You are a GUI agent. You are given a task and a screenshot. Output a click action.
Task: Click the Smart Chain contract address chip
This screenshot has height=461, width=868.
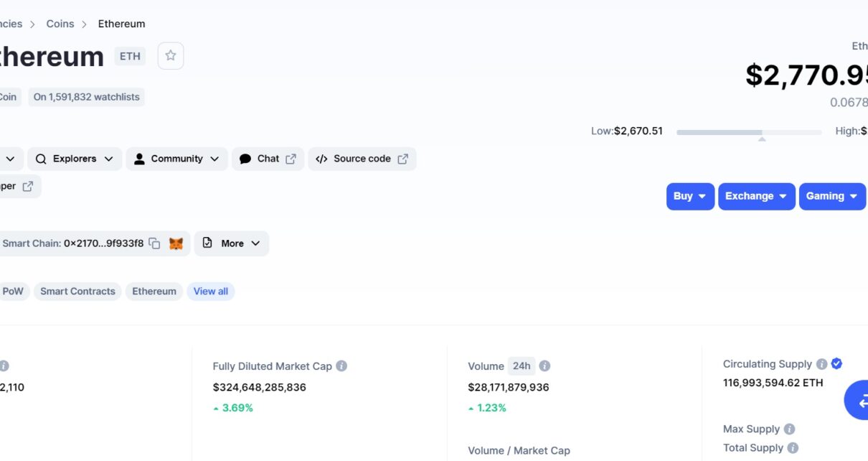pos(94,243)
